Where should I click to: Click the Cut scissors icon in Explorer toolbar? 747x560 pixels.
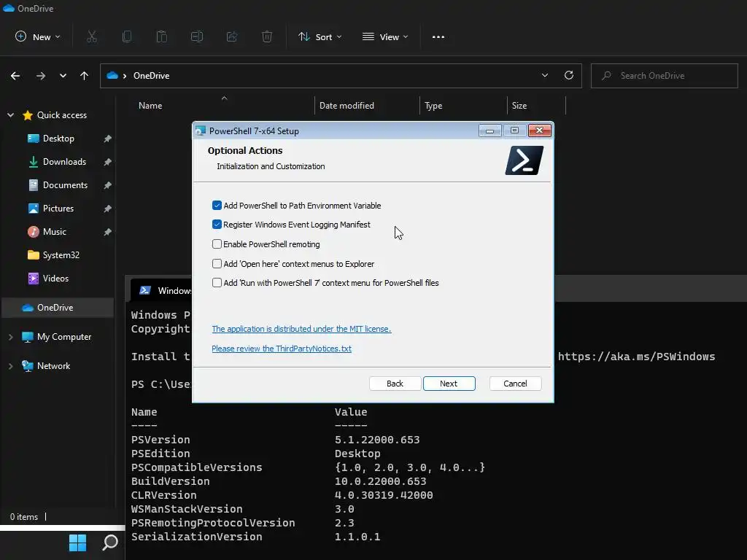(x=92, y=36)
